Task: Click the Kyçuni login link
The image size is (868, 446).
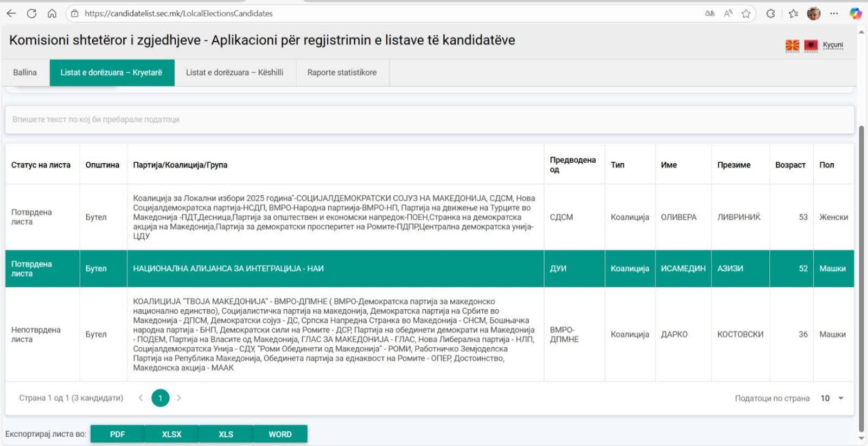Action: click(833, 45)
